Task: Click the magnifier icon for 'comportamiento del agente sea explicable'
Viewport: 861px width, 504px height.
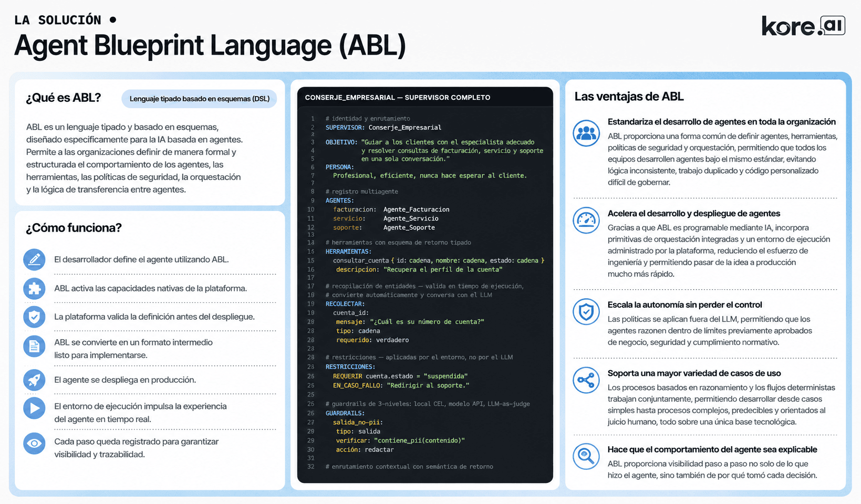Action: click(x=586, y=456)
